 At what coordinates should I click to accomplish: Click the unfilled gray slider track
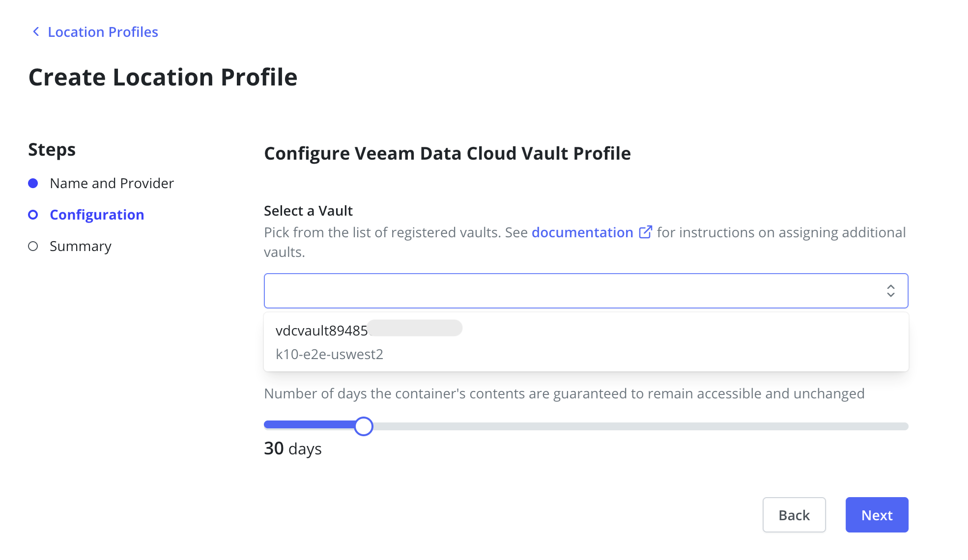[639, 426]
